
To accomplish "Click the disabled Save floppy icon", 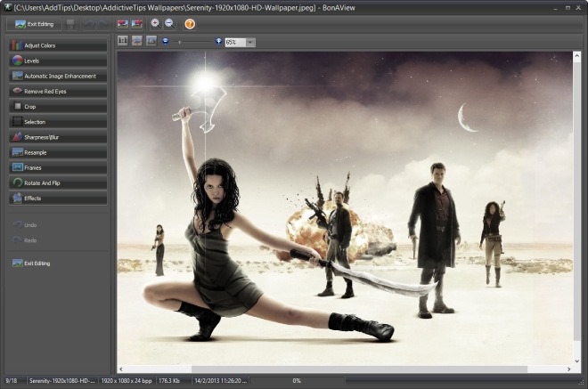I will (x=70, y=24).
